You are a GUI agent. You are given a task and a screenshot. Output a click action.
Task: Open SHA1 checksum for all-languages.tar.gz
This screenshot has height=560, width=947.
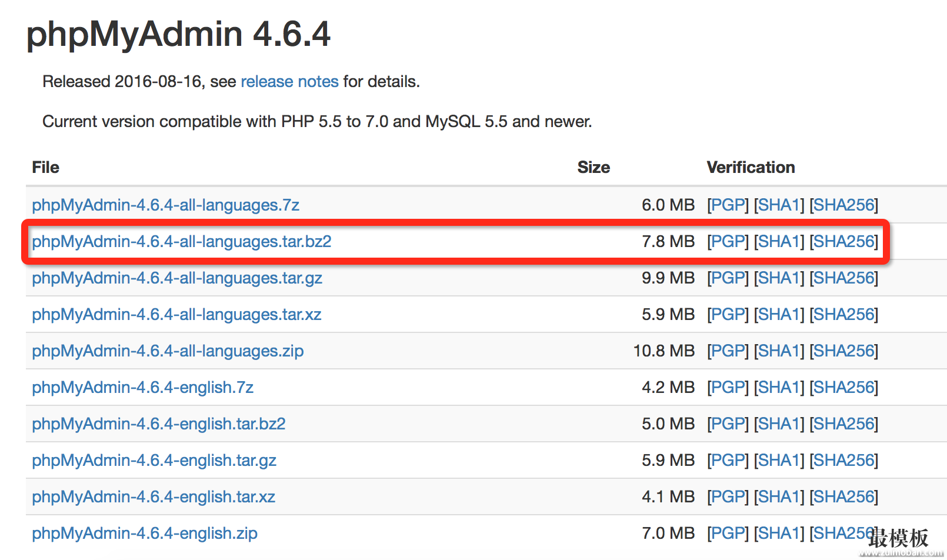tap(779, 278)
